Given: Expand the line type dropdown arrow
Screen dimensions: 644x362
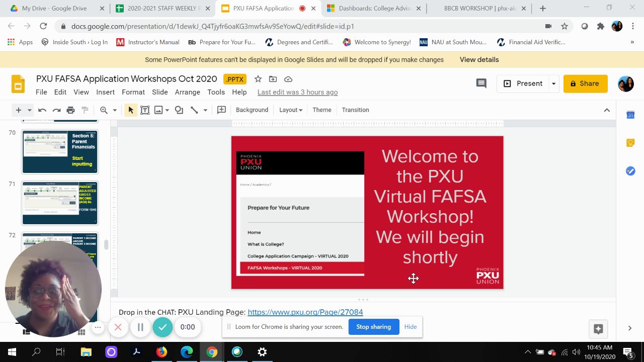Looking at the screenshot, I should point(205,110).
